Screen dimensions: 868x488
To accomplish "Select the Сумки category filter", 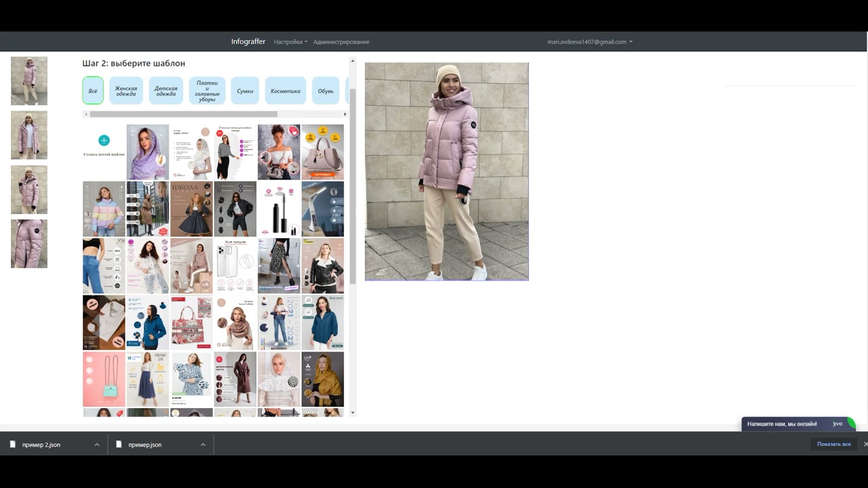I will tap(245, 90).
